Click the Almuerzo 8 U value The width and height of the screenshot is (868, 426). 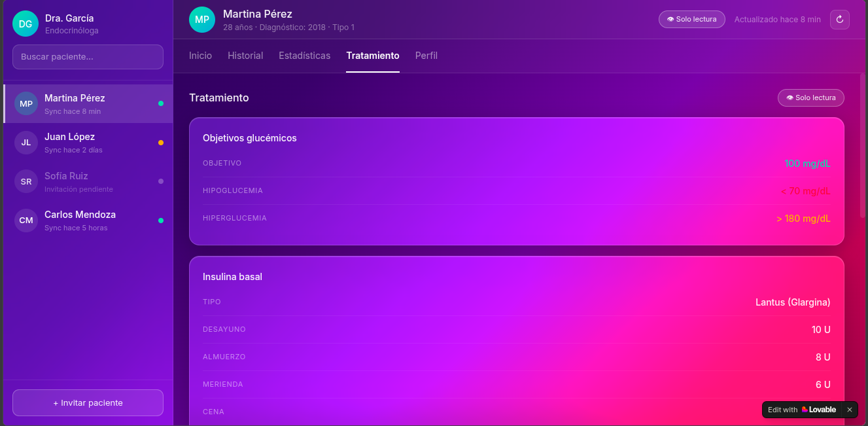click(x=823, y=357)
